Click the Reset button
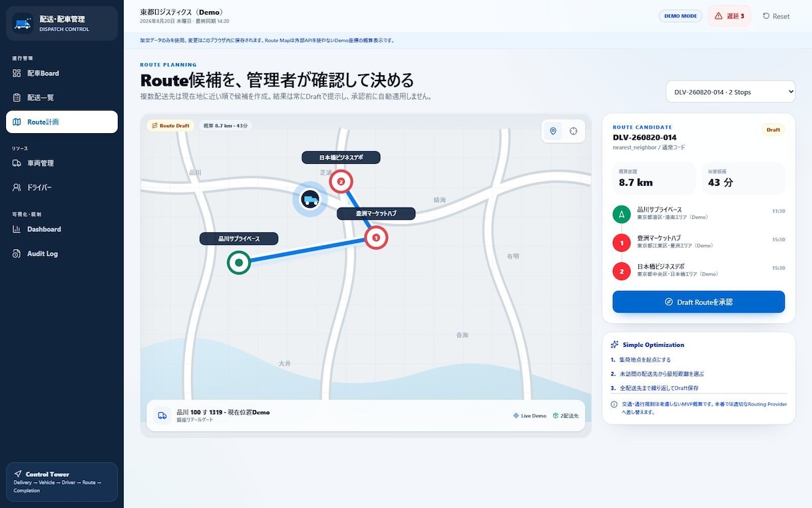The image size is (812, 508). [x=776, y=16]
